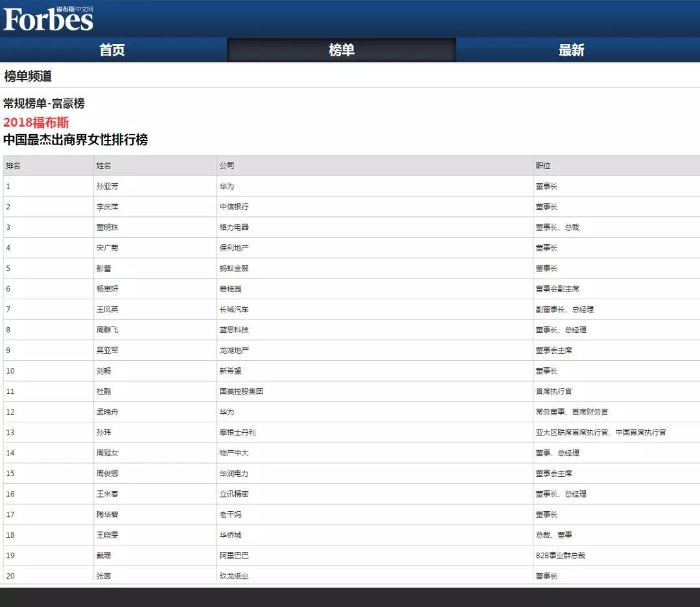This screenshot has width=700, height=607.
Task: Select the name 陶华碧
Action: pyautogui.click(x=107, y=514)
